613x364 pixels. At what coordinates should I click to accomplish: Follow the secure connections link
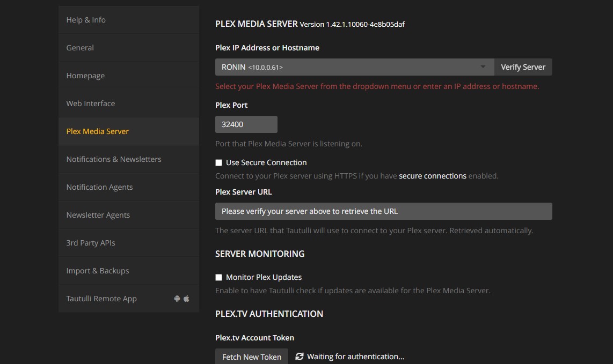tap(433, 176)
